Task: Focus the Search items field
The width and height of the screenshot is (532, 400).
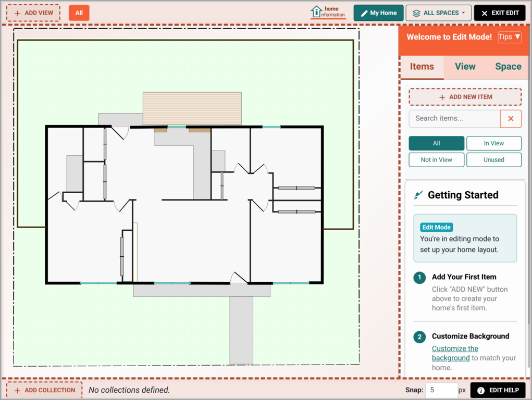Action: click(454, 118)
